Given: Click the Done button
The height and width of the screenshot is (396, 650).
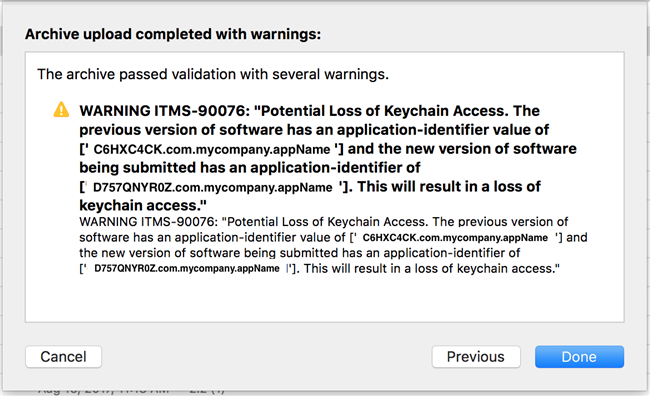Looking at the screenshot, I should [579, 357].
